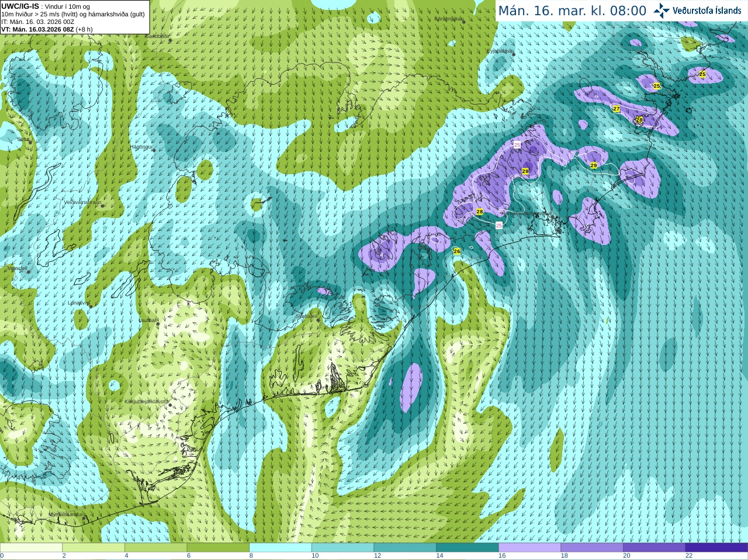Click the 18–20 m/s legend swatch
Screen dimensions: 748x560
(592, 548)
